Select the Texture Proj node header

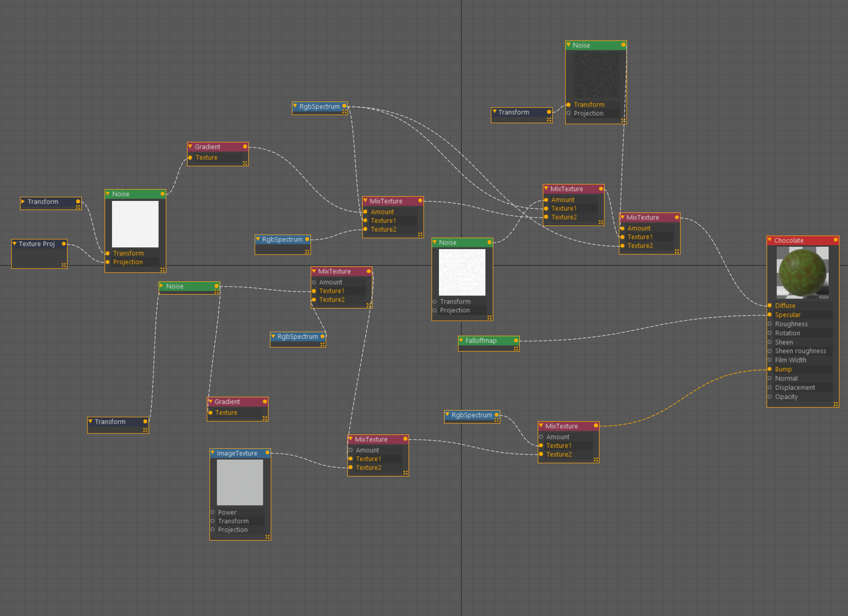tap(37, 244)
